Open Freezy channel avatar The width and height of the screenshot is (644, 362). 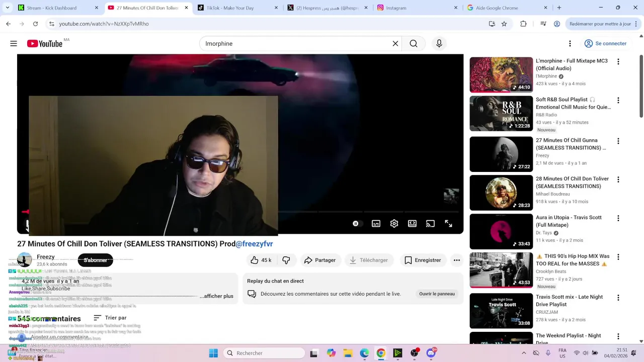24,260
